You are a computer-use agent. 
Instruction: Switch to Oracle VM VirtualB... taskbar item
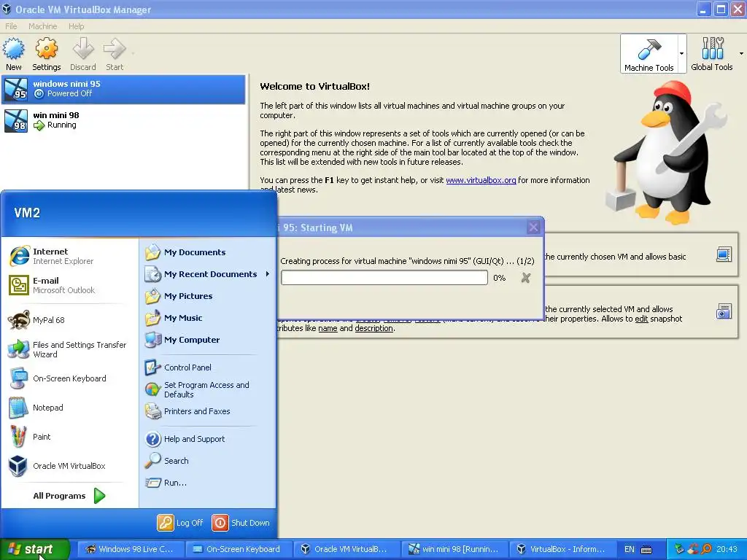point(345,549)
